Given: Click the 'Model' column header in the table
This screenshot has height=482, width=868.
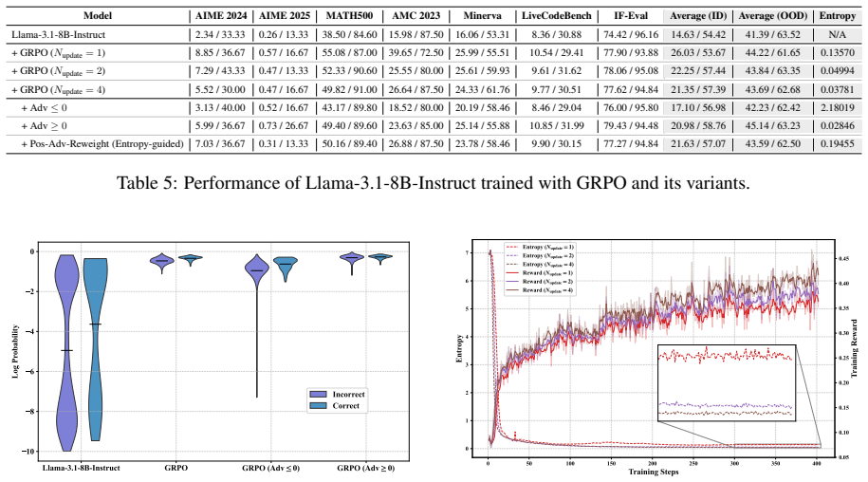Looking at the screenshot, I should click(x=98, y=16).
